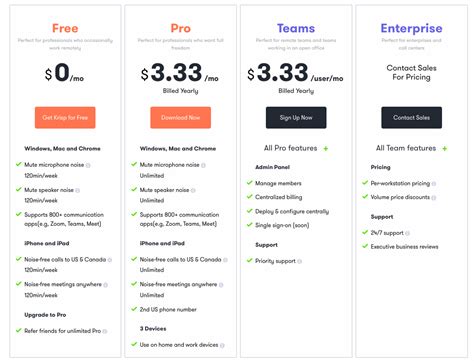Show info for Pro Noise-free meetings anywhere
The height and width of the screenshot is (361, 474).
tap(221, 285)
